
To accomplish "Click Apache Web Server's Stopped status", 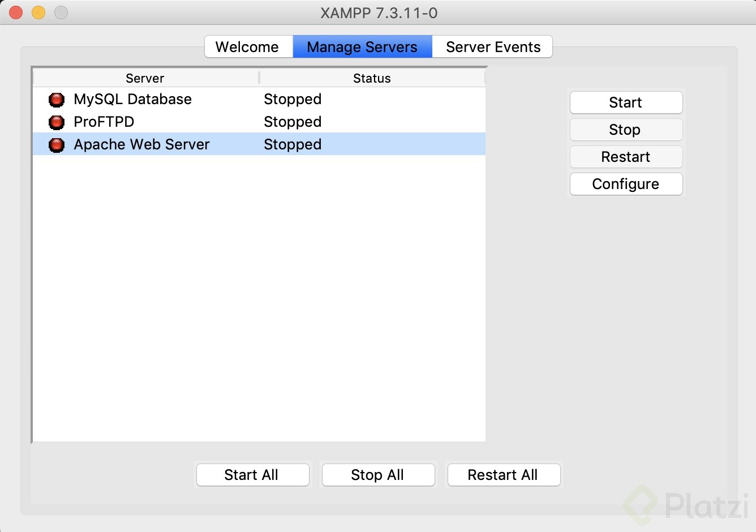I will click(x=293, y=144).
